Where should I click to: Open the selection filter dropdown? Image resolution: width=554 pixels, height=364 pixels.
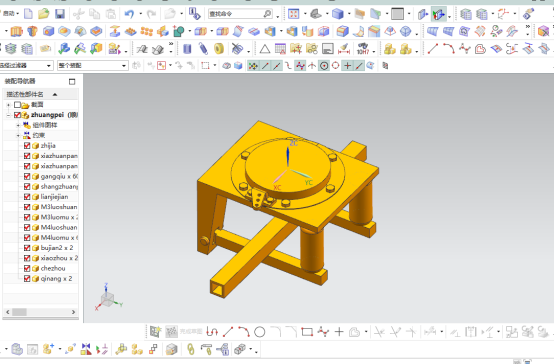click(26, 65)
